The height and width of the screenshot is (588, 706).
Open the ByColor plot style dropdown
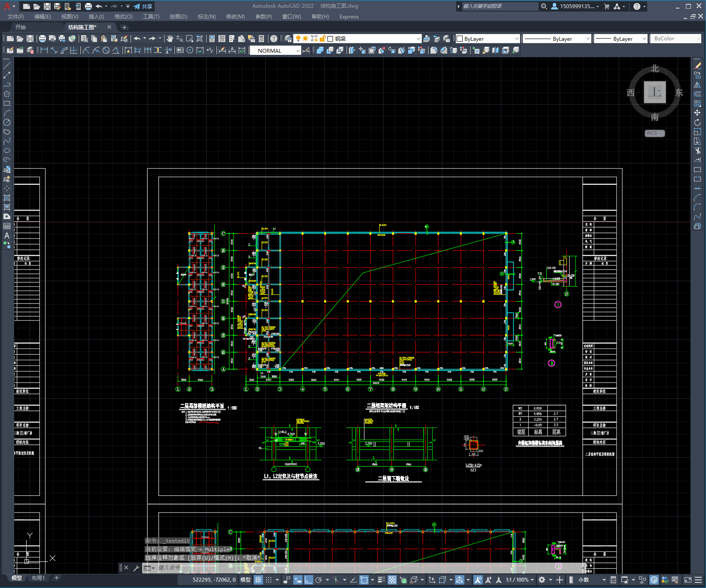click(x=675, y=39)
